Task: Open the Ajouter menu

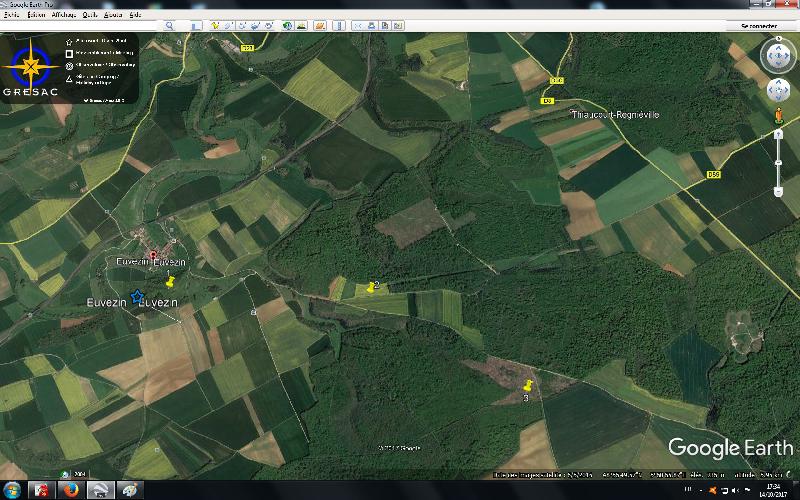Action: coord(113,15)
